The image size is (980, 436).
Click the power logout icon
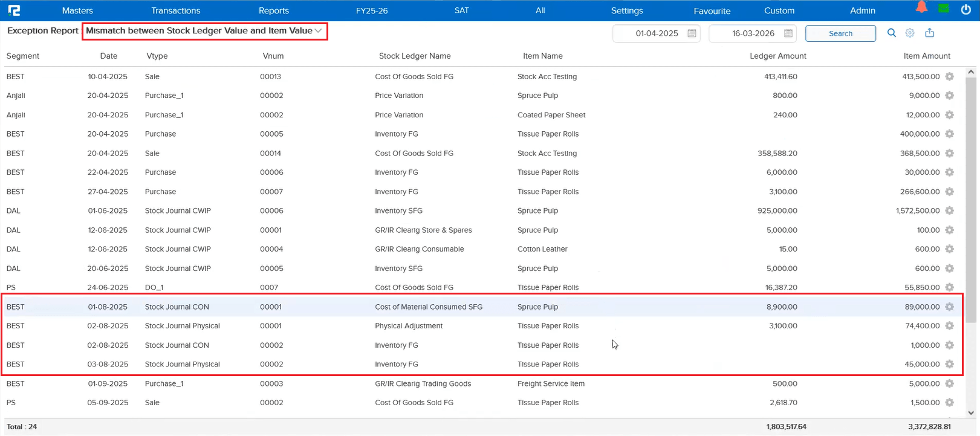pos(965,9)
